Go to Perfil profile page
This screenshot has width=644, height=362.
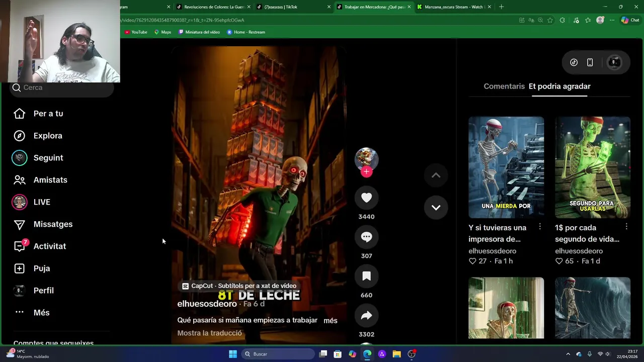pos(33,291)
